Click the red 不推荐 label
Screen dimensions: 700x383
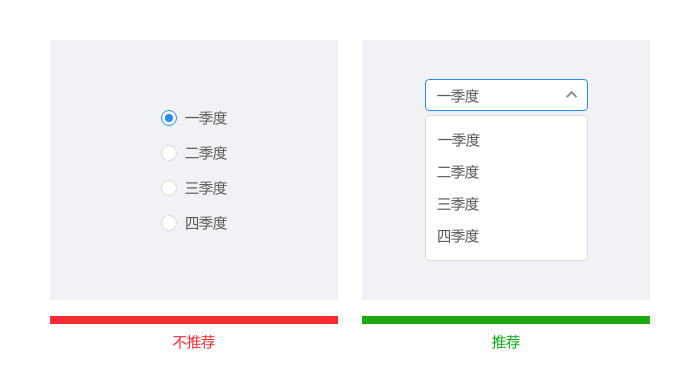[194, 342]
